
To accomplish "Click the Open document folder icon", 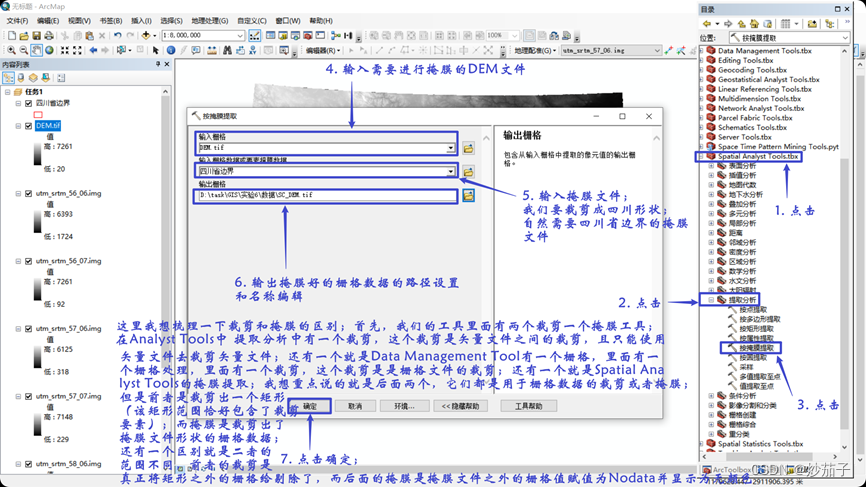I will point(24,36).
